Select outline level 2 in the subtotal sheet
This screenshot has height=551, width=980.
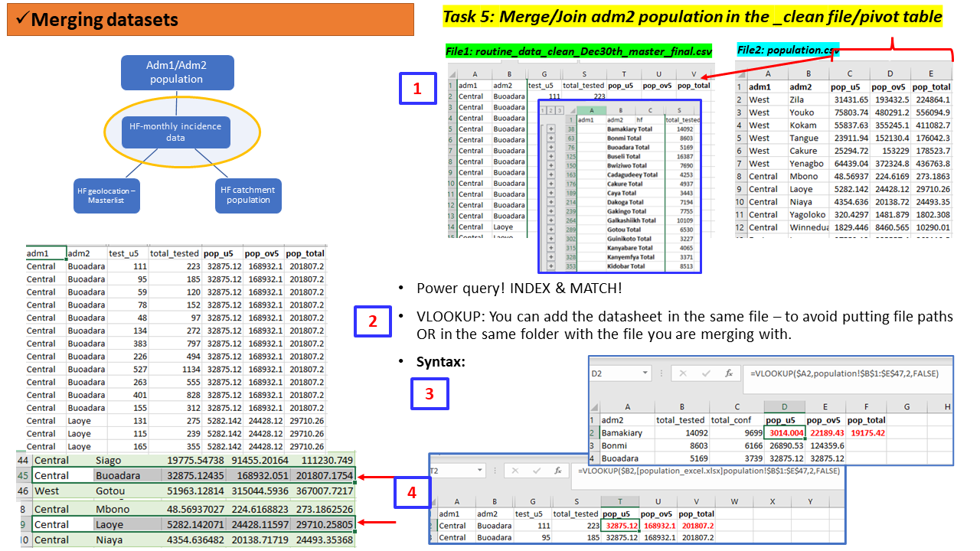551,110
